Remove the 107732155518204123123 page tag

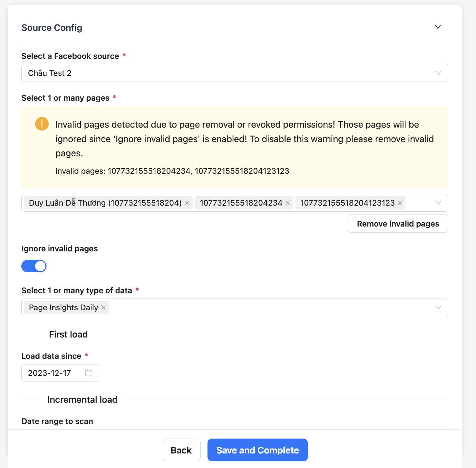pos(400,203)
